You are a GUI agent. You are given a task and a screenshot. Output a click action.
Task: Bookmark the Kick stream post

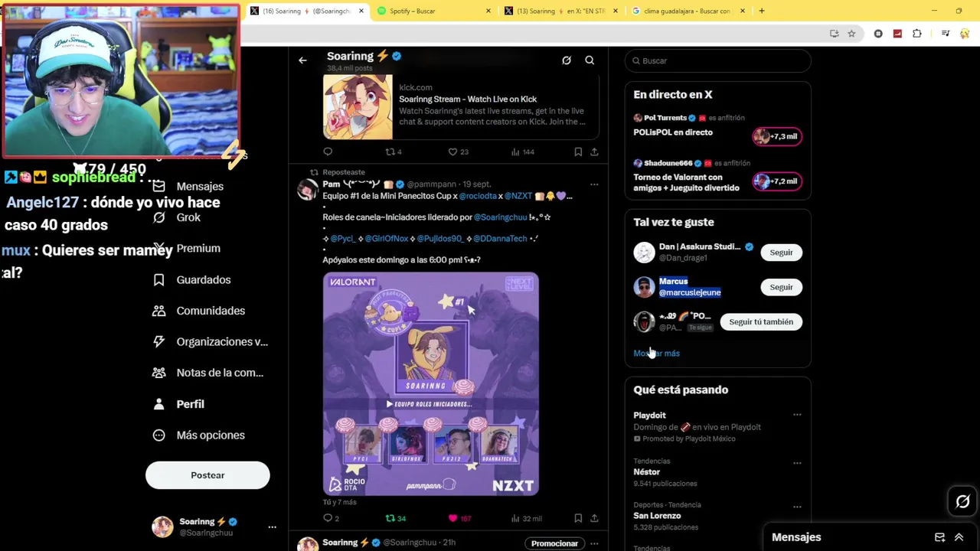coord(578,152)
